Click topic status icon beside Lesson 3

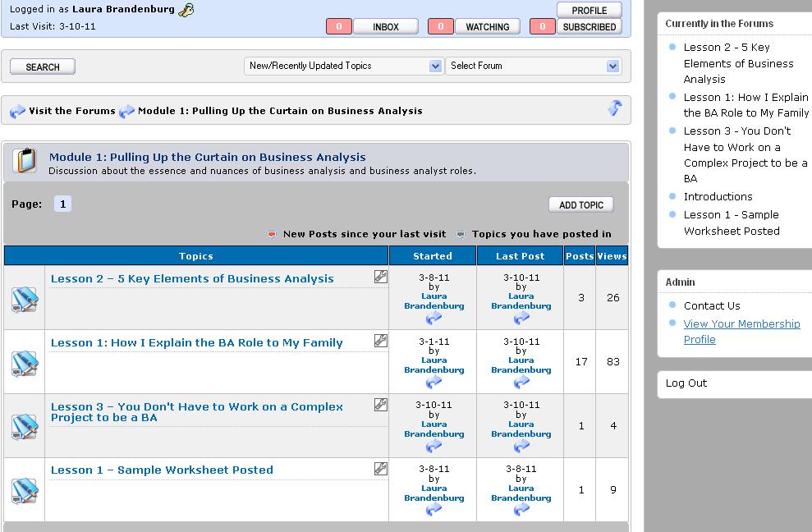[x=25, y=426]
